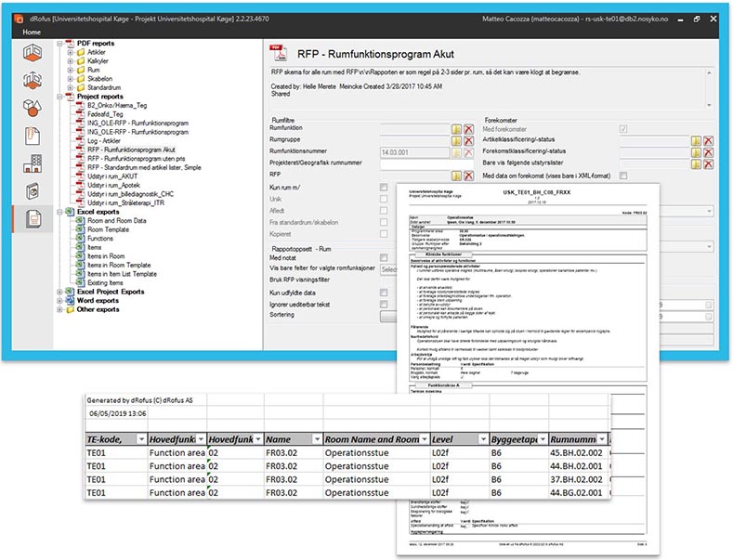Open the room templates module with arrows
This screenshot has width=733, height=560.
[x=33, y=81]
